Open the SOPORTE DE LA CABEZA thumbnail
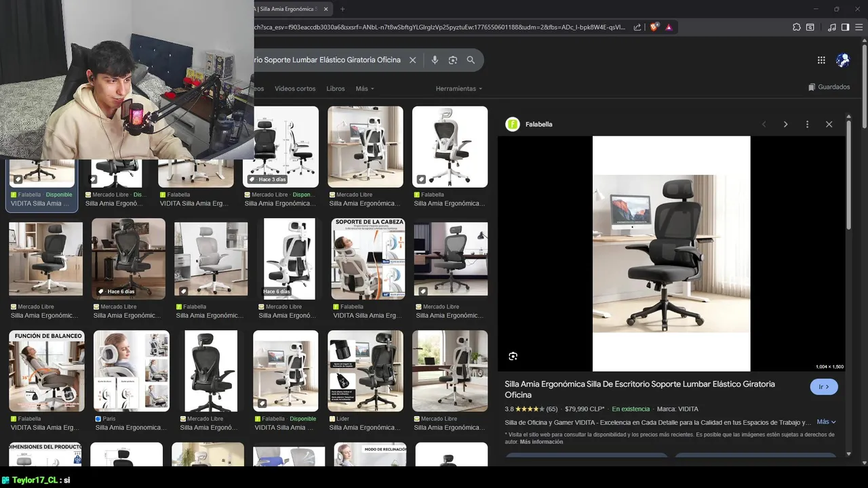 click(370, 258)
